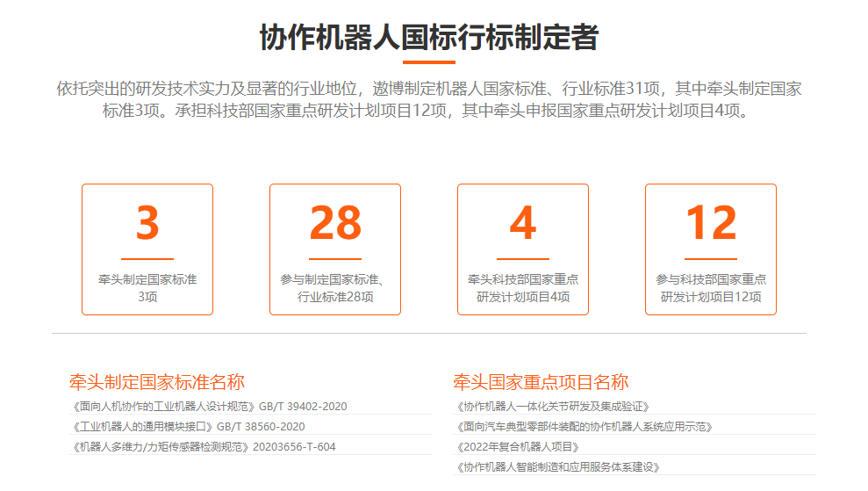Open 《机器人多维力/力矩传感器检测规范》 20203656-T-604 entry
868x491 pixels.
coord(203,447)
